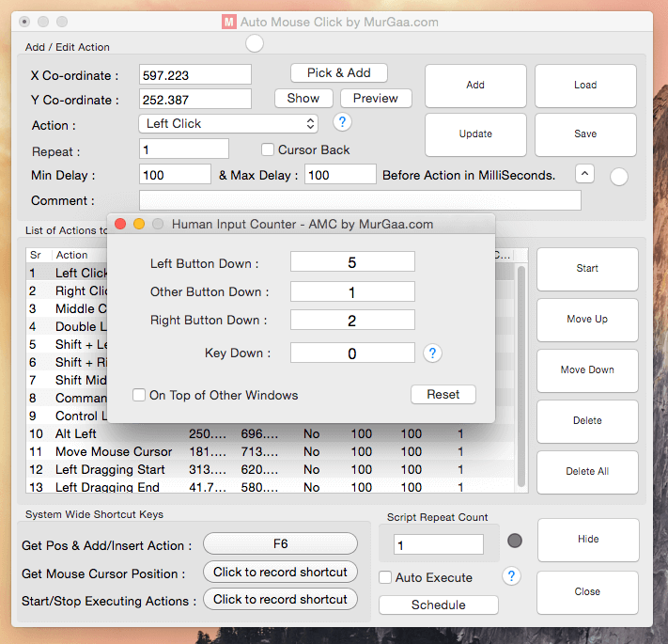Click the Show button
668x644 pixels.
click(x=303, y=98)
